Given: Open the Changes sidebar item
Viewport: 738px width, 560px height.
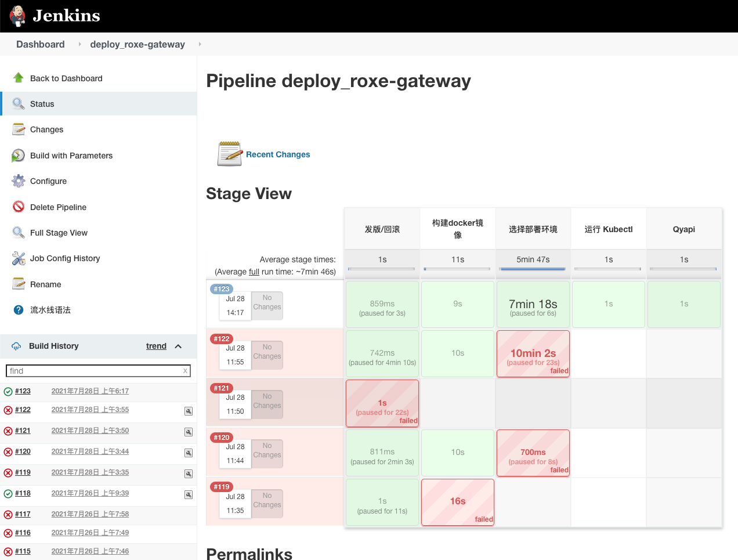Looking at the screenshot, I should tap(99, 129).
